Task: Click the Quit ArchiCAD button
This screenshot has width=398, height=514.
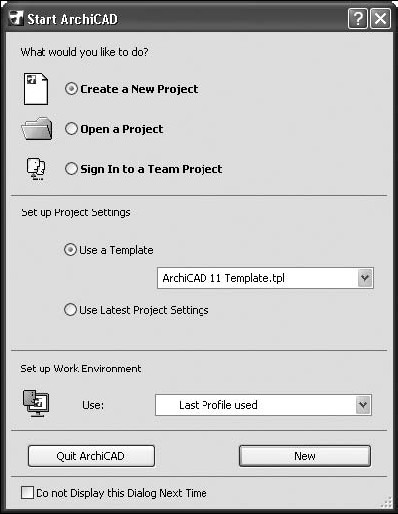Action: [91, 456]
